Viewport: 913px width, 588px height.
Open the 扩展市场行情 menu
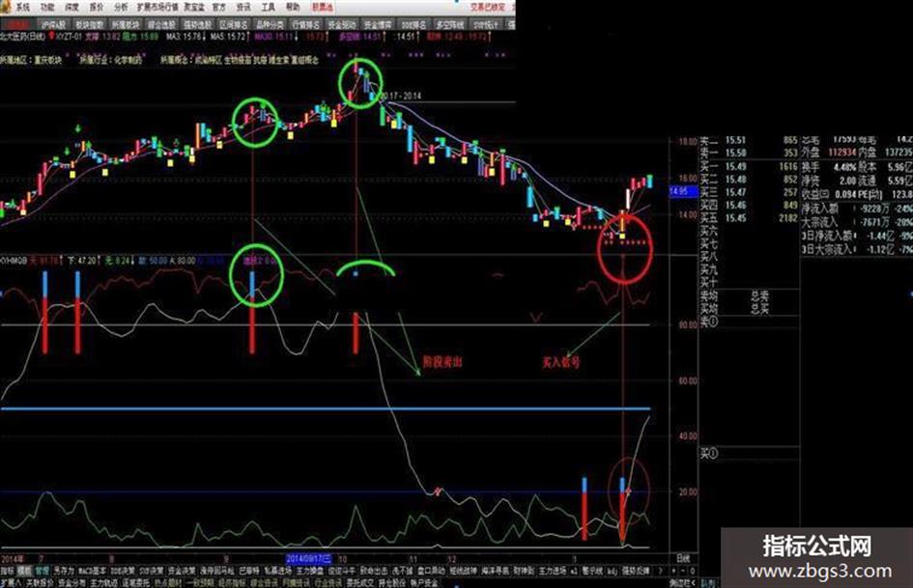coord(157,8)
